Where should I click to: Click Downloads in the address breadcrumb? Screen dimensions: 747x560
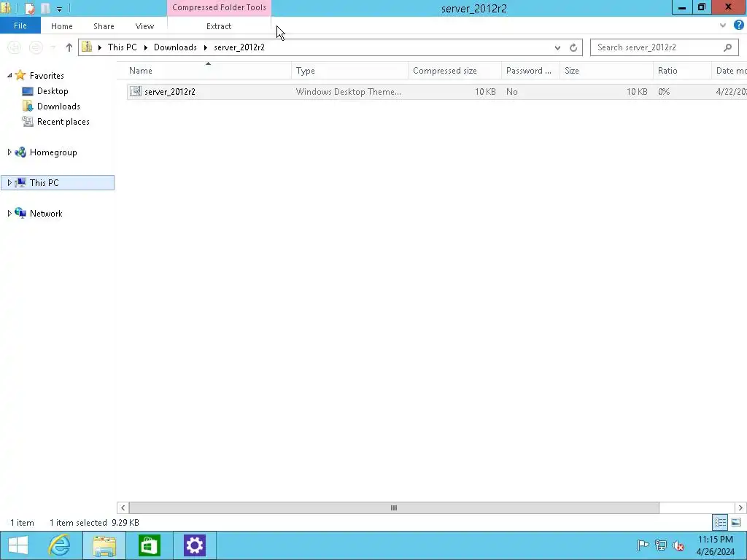tap(175, 47)
